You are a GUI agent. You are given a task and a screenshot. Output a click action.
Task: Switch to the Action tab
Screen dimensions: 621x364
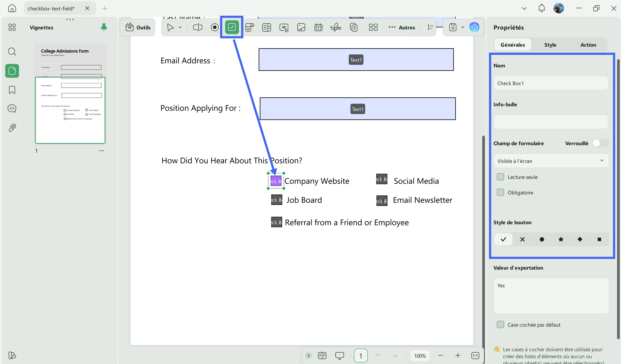[x=588, y=45]
